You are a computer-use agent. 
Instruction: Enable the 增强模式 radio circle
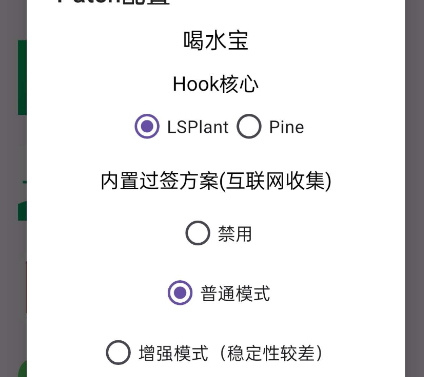[x=118, y=353]
